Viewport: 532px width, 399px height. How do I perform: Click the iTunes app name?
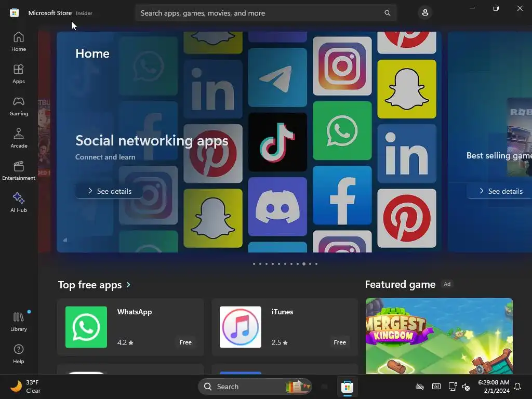[x=282, y=312]
